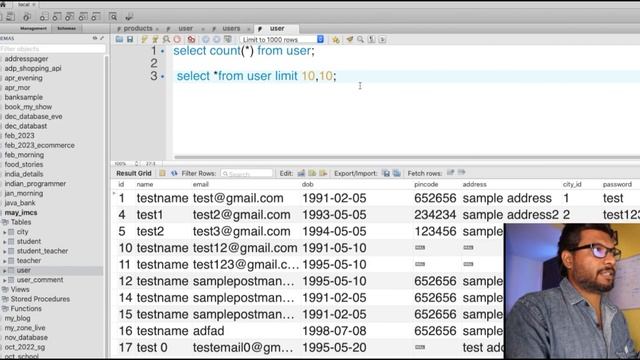The height and width of the screenshot is (360, 640).
Task: Create a new view icon in the main toolbar
Action: (70, 17)
